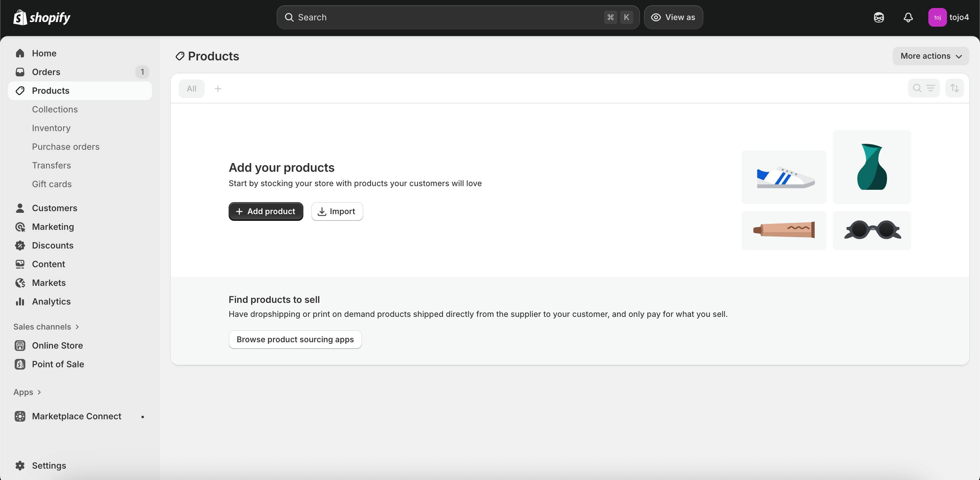This screenshot has height=480, width=980.
Task: Click the Add product button
Action: [x=266, y=211]
